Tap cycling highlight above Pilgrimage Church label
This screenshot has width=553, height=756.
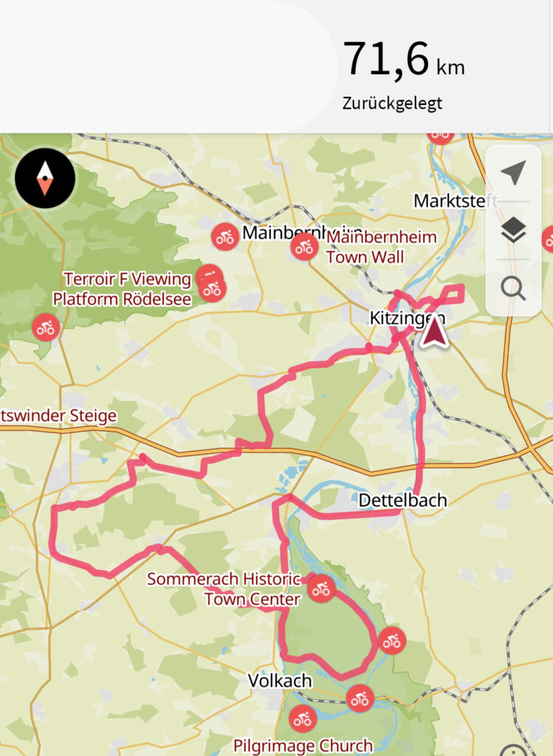tap(303, 719)
